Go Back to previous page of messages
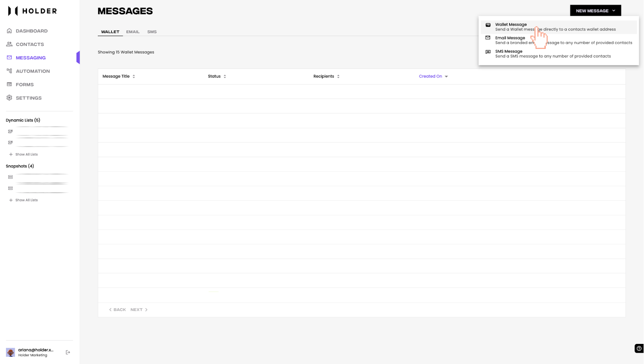The image size is (644, 364). pyautogui.click(x=118, y=310)
